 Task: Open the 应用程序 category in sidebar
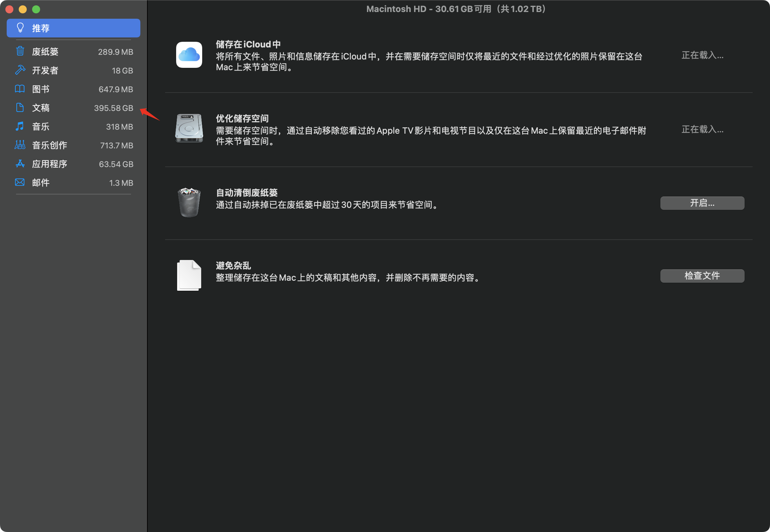(x=49, y=164)
